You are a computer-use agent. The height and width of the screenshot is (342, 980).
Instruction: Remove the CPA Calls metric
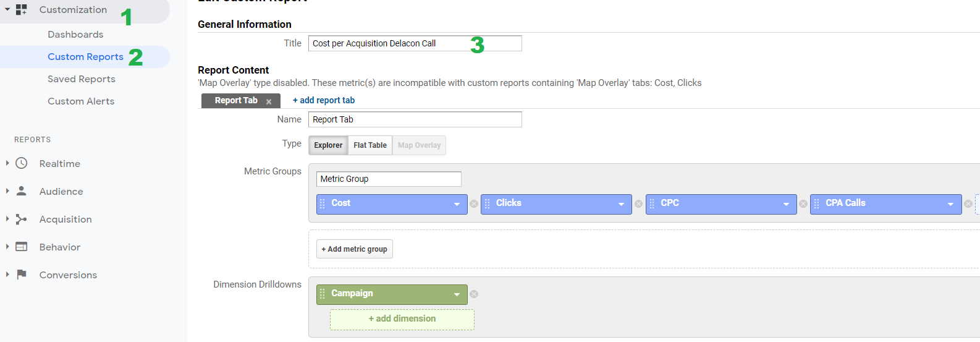coord(968,203)
